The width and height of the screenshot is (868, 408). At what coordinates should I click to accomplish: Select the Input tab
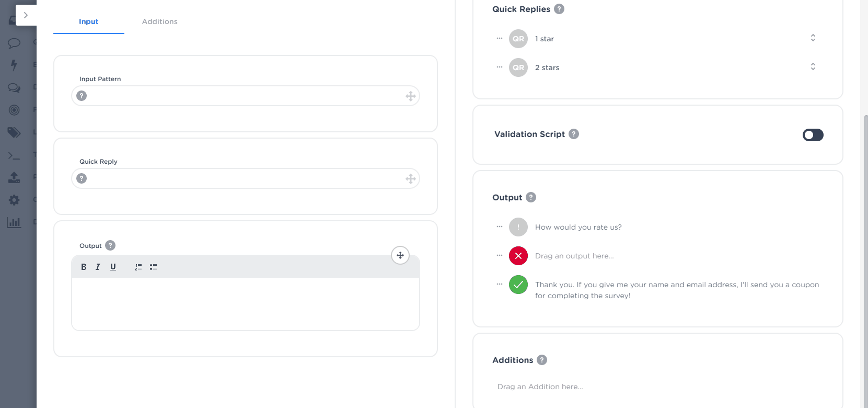tap(88, 21)
